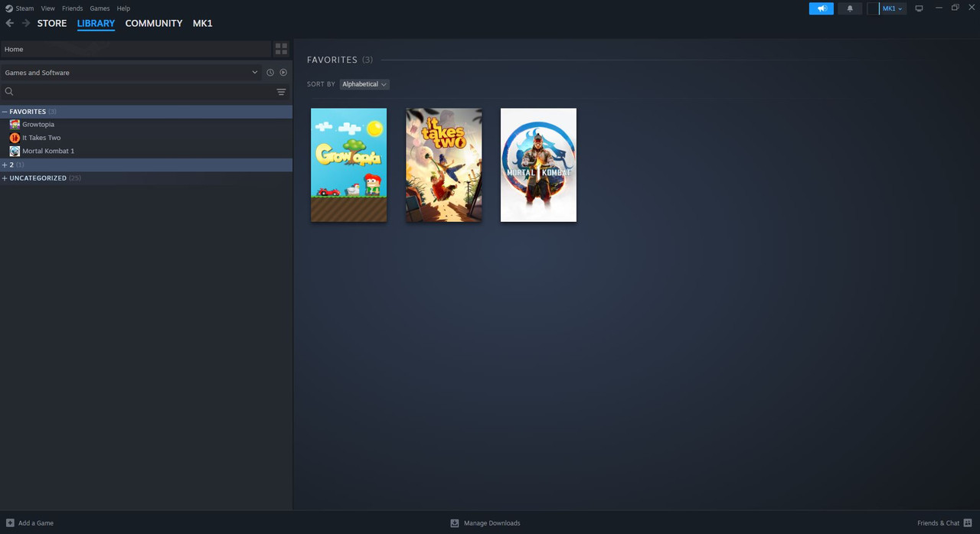Screen dimensions: 980x534
Task: Open advanced library filters icon
Action: click(281, 92)
